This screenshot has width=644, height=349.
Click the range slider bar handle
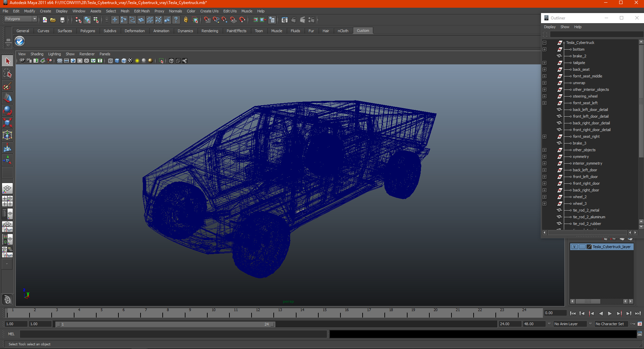click(x=165, y=324)
